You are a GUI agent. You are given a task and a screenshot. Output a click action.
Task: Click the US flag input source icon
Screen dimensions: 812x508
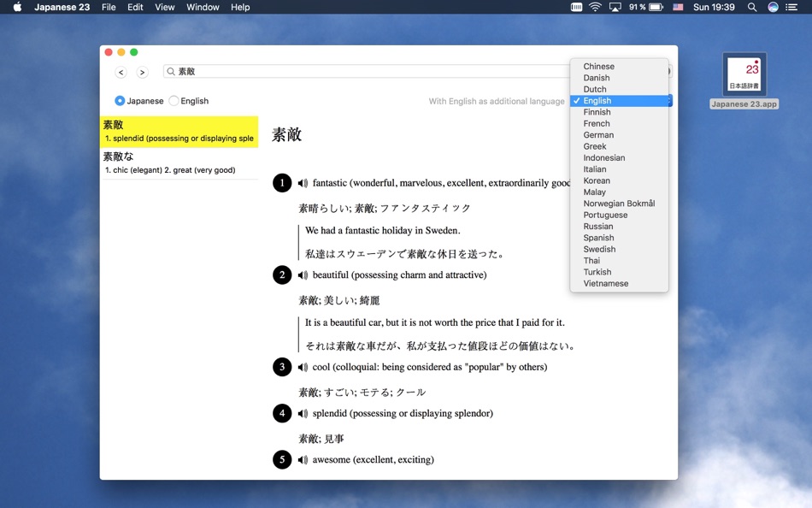[678, 7]
